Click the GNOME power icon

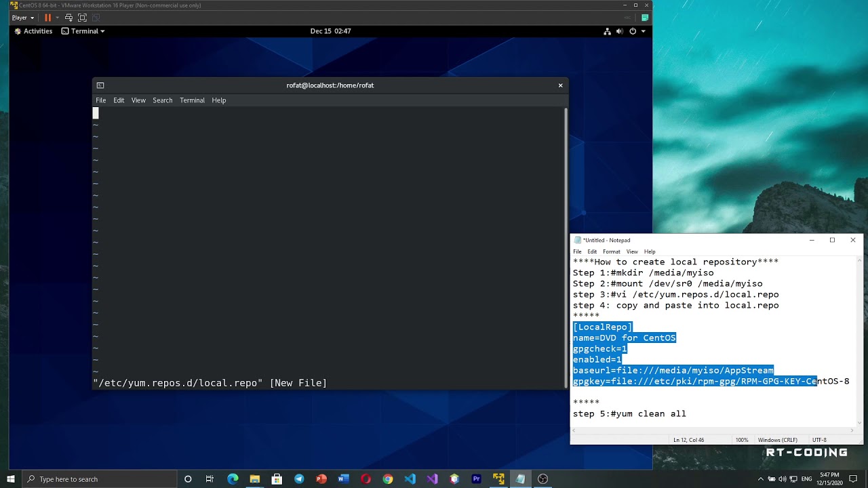coord(633,31)
